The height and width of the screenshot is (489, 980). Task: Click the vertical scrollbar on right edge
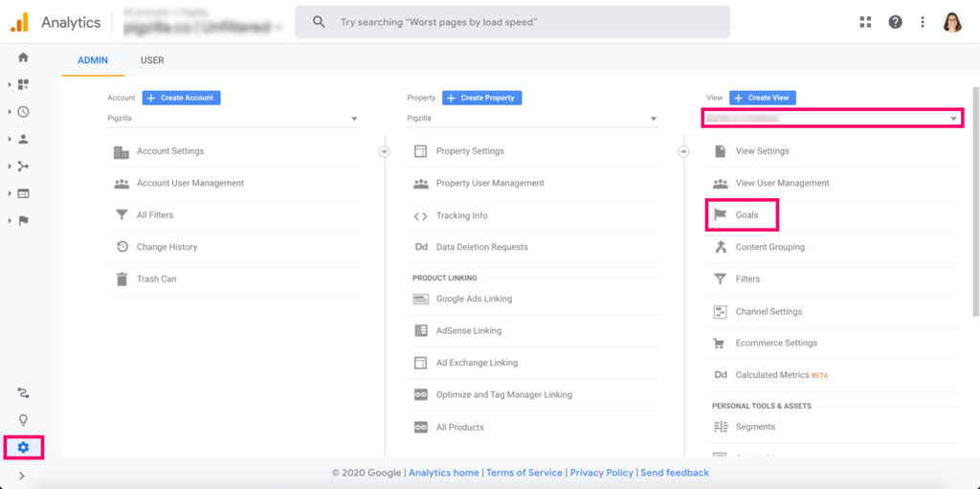[x=976, y=200]
